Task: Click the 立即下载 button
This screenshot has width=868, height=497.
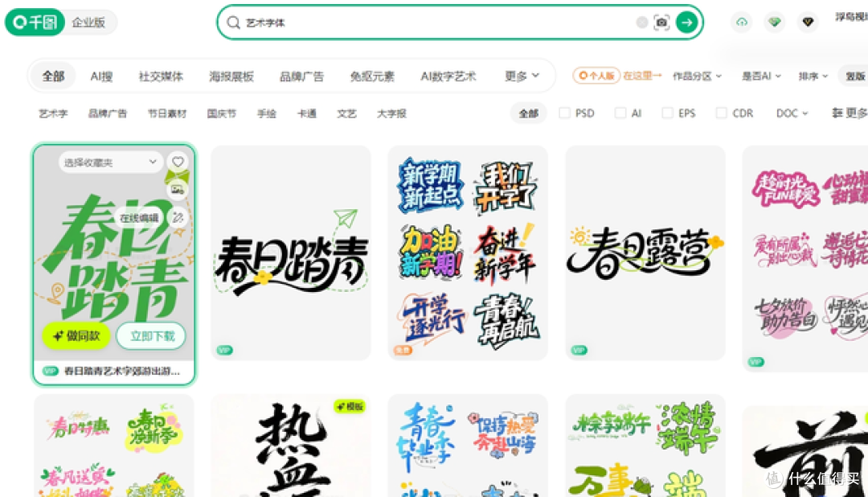Action: [152, 336]
